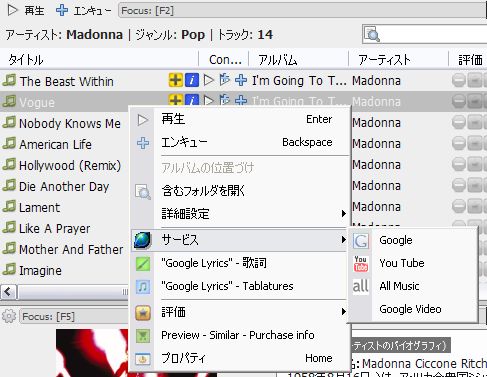This screenshot has width=487, height=377.
Task: Focus the input field labeled Focus: [F5]
Action: 74,316
